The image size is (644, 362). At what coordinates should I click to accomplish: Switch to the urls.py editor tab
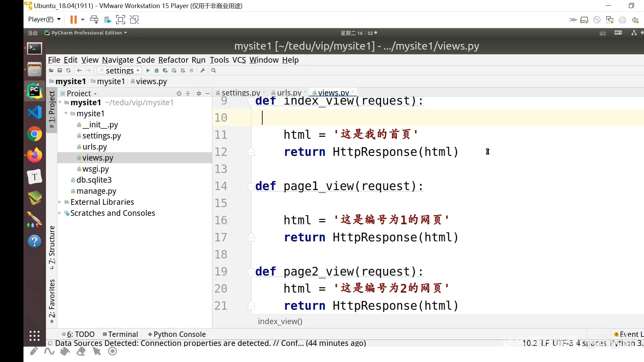point(289,93)
